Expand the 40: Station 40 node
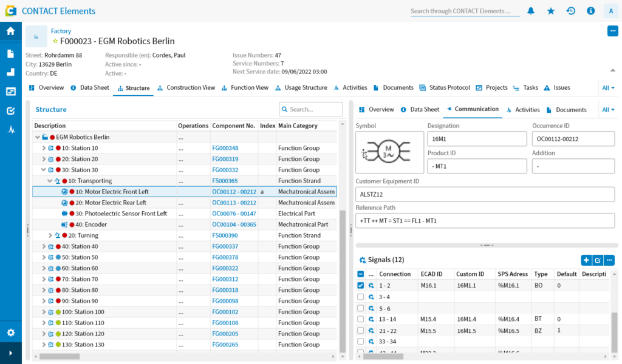622x364 pixels. click(x=43, y=246)
